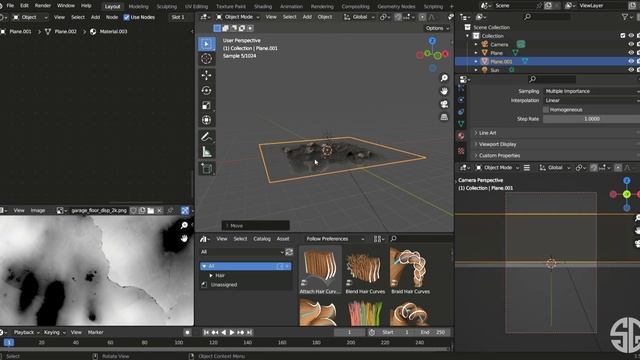The height and width of the screenshot is (360, 640).
Task: Select the Select Box tool in viewport toolbar
Action: pos(207,44)
